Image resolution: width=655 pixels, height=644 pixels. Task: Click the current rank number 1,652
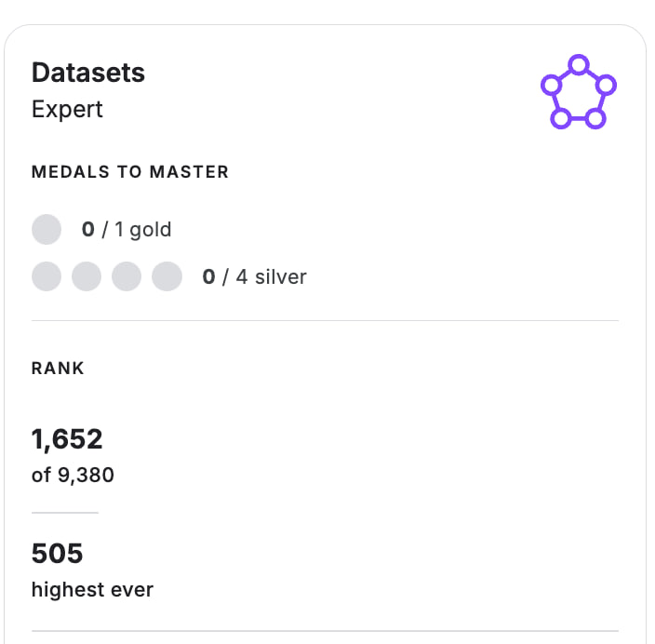[67, 438]
